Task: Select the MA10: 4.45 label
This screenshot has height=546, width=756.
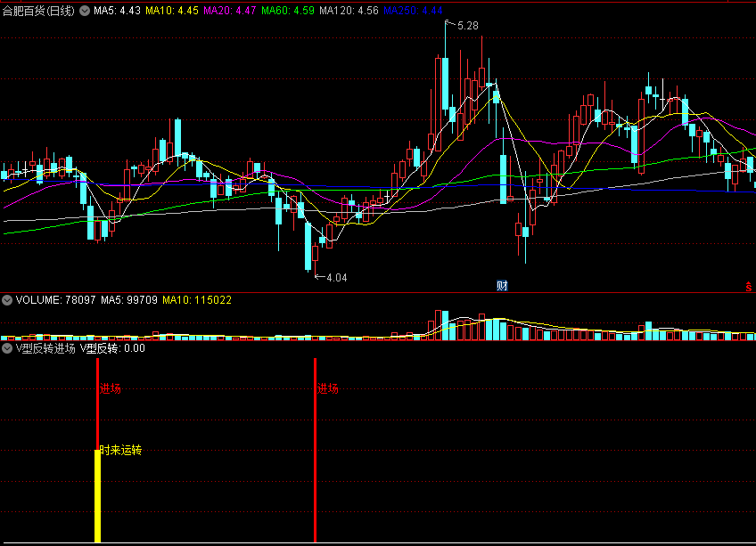Action: (172, 11)
